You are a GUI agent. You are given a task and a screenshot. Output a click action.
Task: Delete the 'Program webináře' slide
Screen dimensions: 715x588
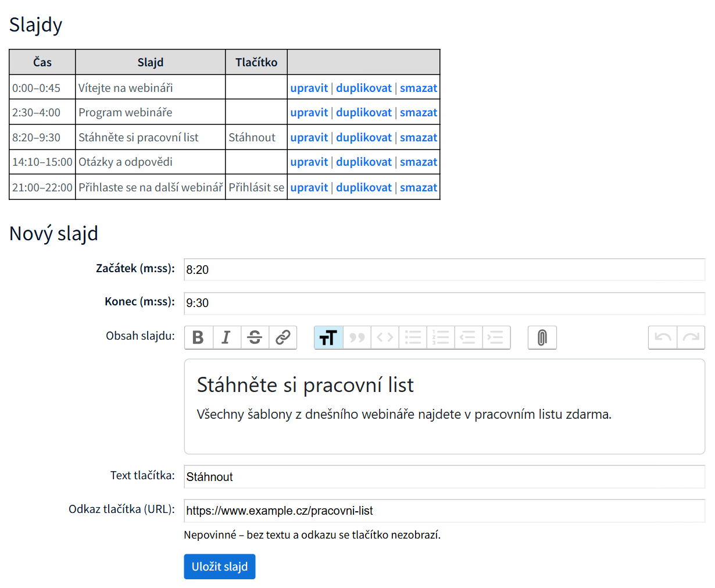(x=419, y=112)
